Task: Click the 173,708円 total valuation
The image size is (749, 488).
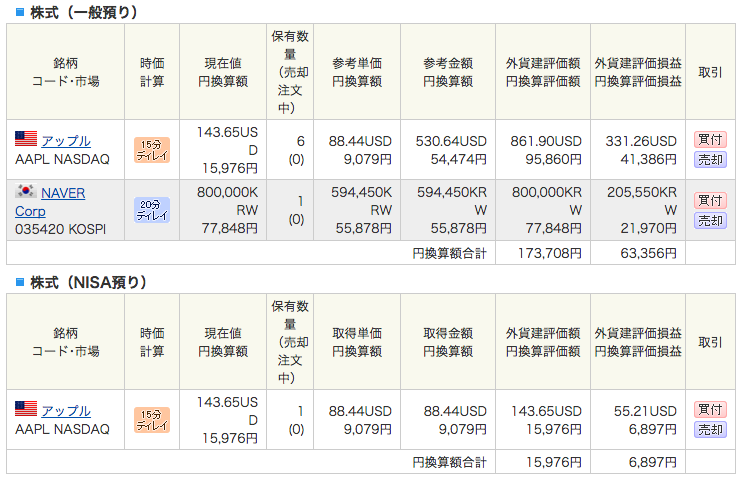Action: (x=550, y=253)
